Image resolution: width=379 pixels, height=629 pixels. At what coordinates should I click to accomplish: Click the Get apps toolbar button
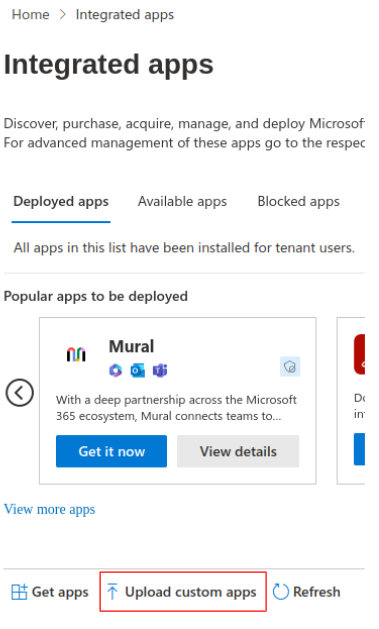[x=50, y=592]
